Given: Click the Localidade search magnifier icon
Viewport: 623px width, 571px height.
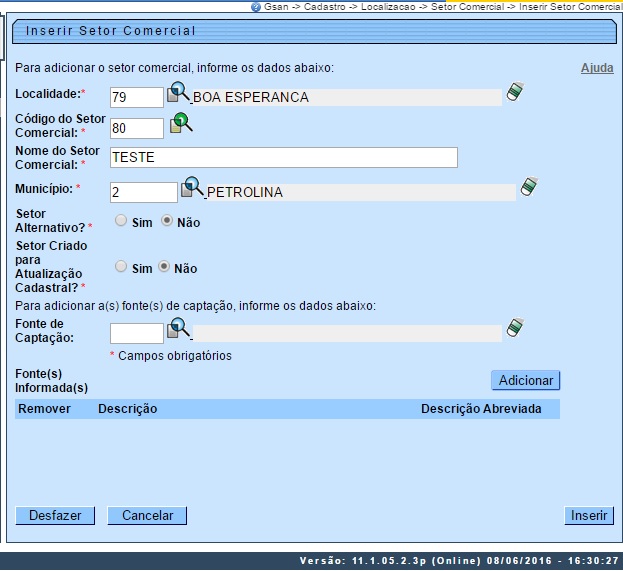Looking at the screenshot, I should [178, 94].
